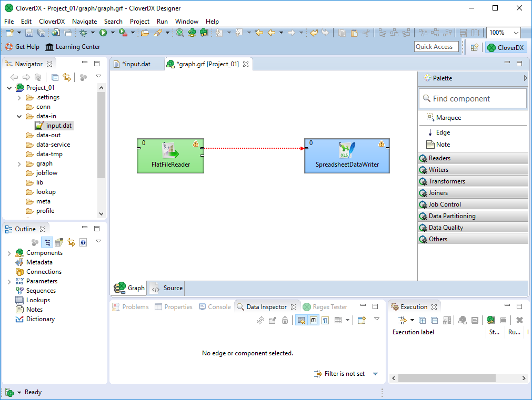532x400 pixels.
Task: Select the FlatFileReader component on canvas
Action: 170,156
